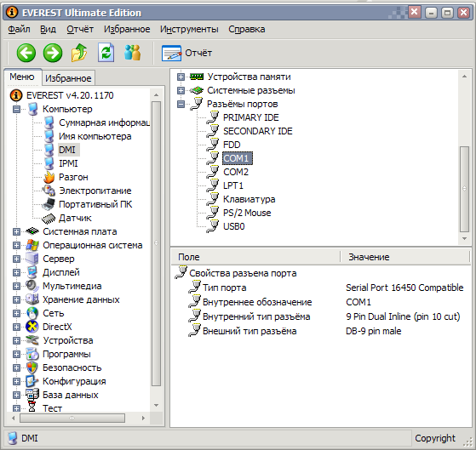Click the right pane vertical scrollbar thumb
This screenshot has width=476, height=450.
pos(464,189)
